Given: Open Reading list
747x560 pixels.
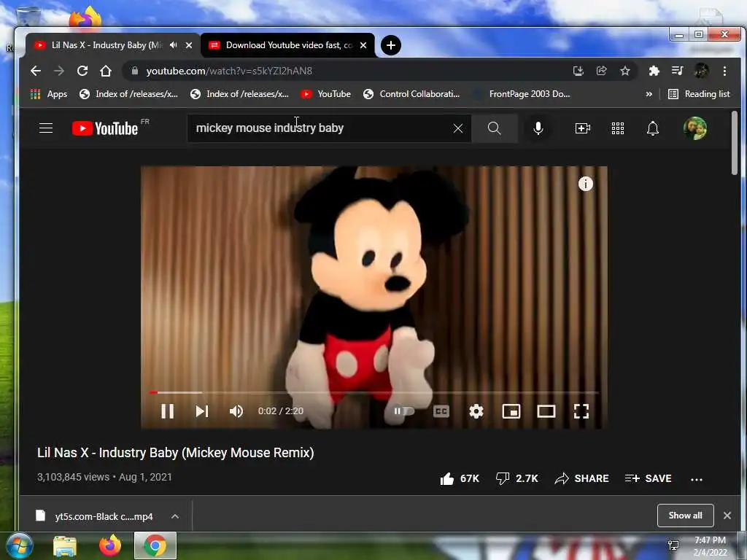Looking at the screenshot, I should point(699,94).
